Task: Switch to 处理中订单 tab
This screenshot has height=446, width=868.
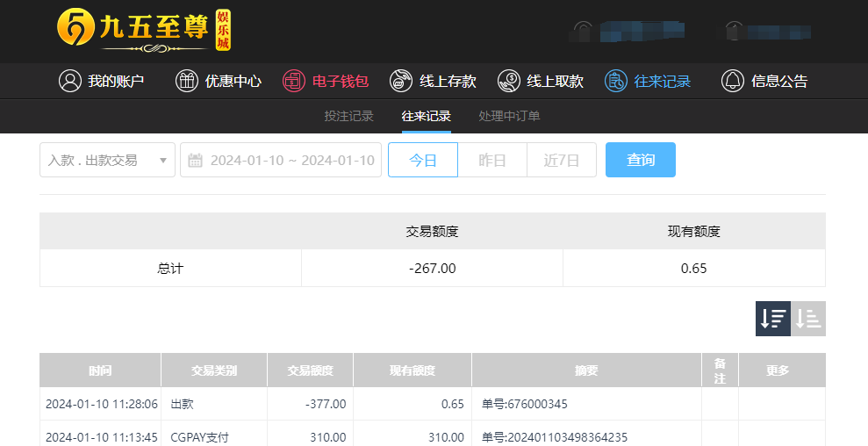Action: 509,116
